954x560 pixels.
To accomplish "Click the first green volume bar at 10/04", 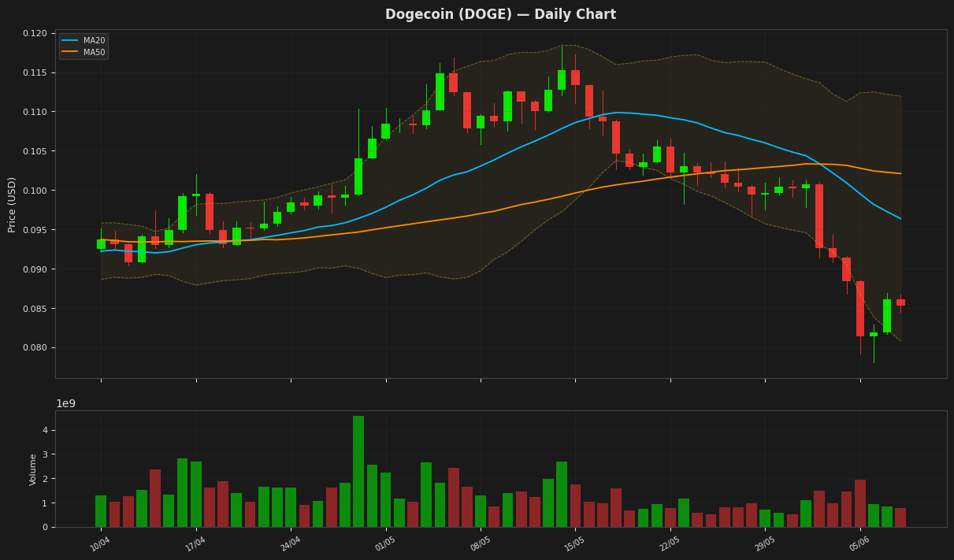I will 101,511.
